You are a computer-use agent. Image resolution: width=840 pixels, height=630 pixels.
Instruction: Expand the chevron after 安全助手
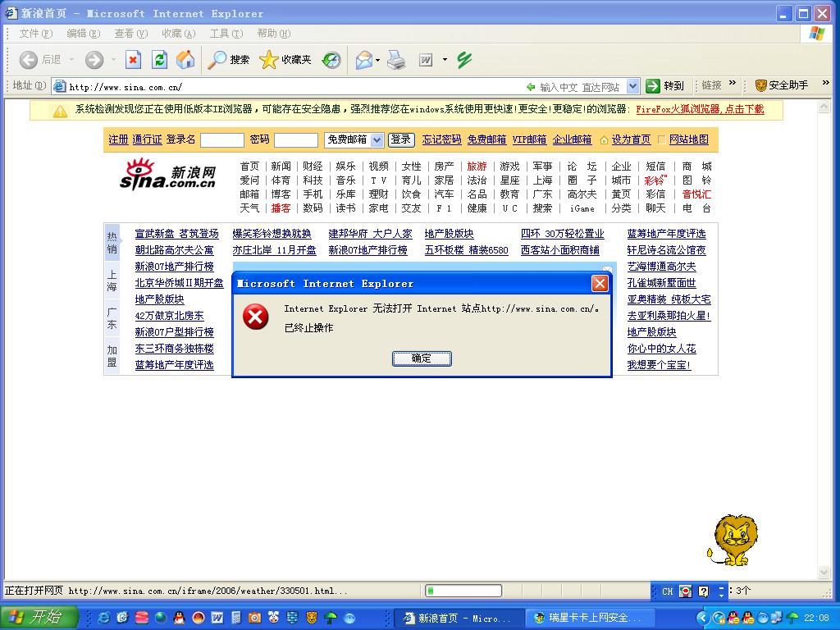(x=825, y=83)
